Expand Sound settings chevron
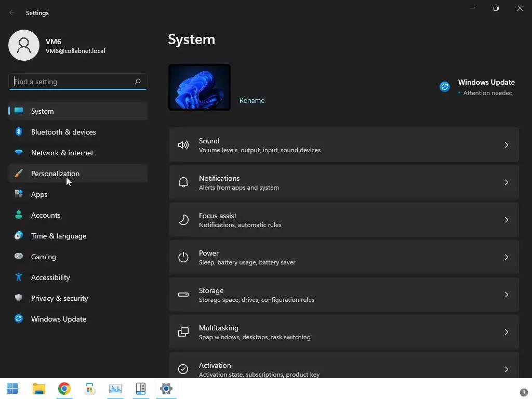Viewport: 532px width, 399px height. [x=506, y=145]
